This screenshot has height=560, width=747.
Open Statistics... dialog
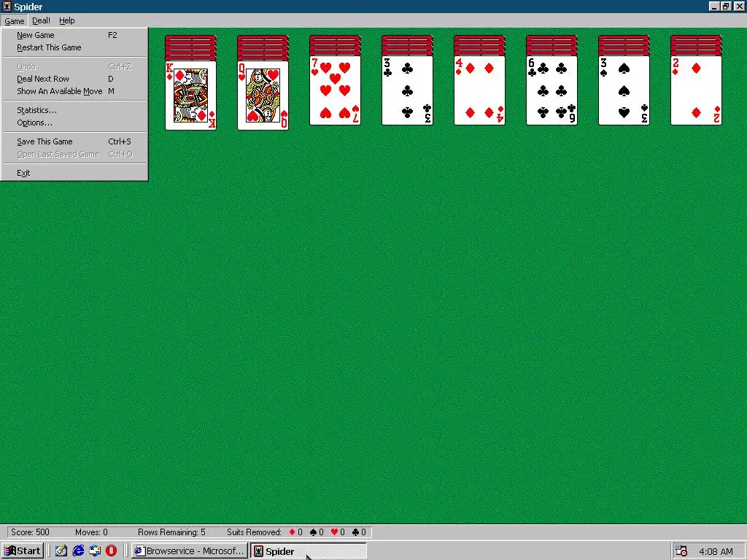click(74, 111)
